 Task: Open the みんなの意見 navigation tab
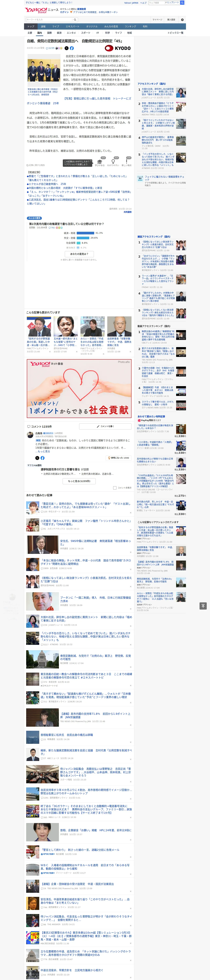(111, 26)
